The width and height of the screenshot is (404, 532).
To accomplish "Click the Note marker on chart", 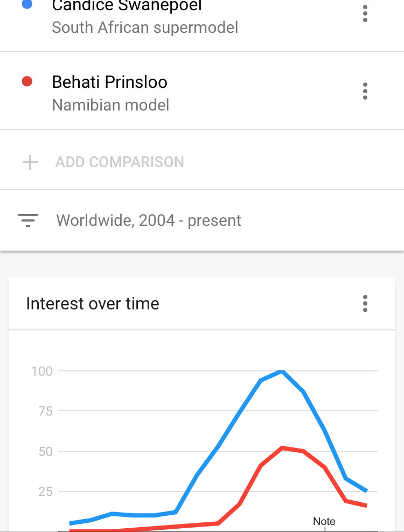I will 324,521.
